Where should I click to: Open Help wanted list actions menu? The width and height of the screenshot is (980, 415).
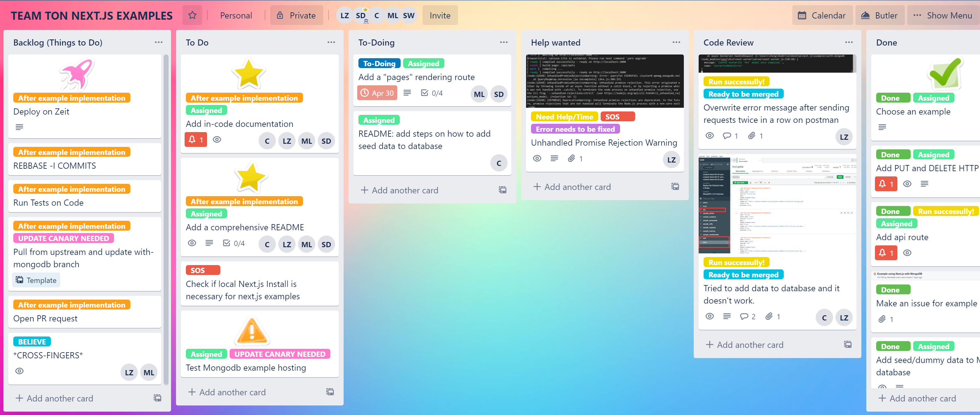[676, 42]
